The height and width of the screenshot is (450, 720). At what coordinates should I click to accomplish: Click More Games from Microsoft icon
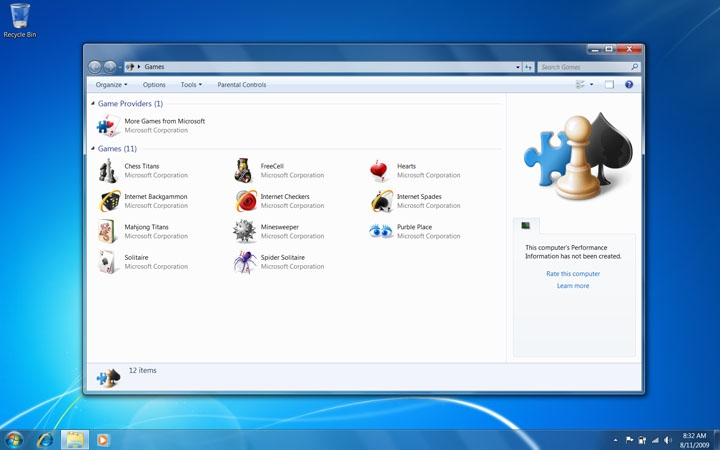(108, 126)
